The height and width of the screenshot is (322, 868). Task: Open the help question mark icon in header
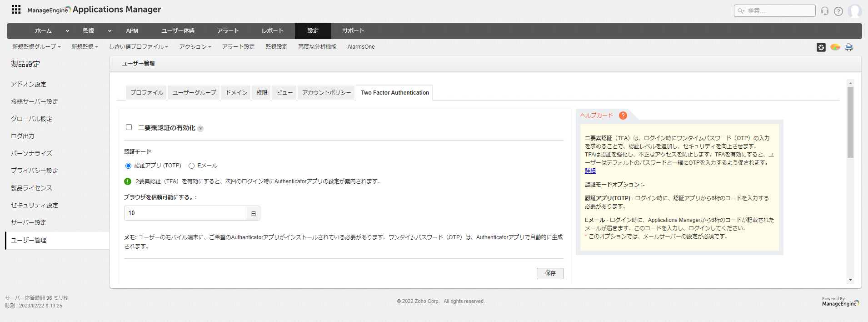[838, 11]
